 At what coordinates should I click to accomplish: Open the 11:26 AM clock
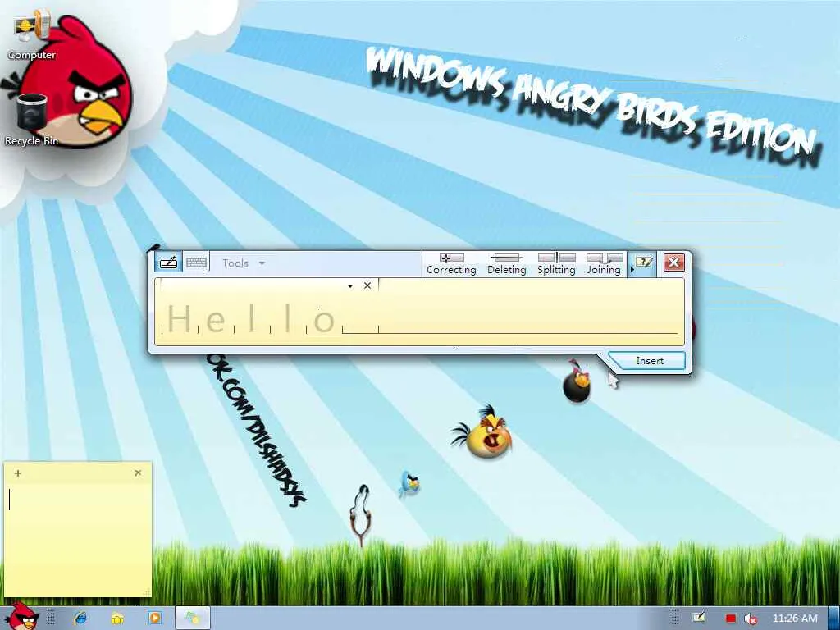point(795,619)
